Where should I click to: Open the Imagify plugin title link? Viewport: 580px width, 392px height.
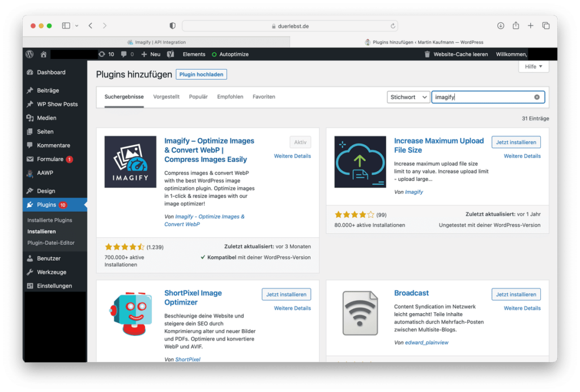pos(210,150)
